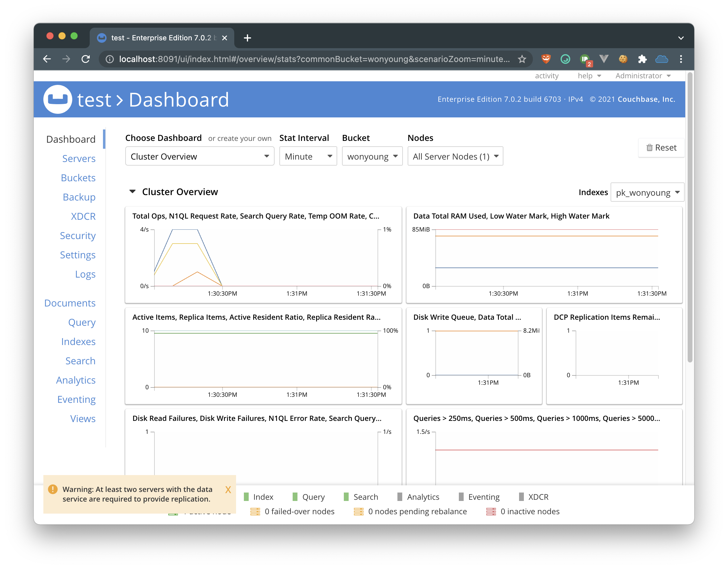Open the Choose Dashboard dropdown

coord(199,156)
